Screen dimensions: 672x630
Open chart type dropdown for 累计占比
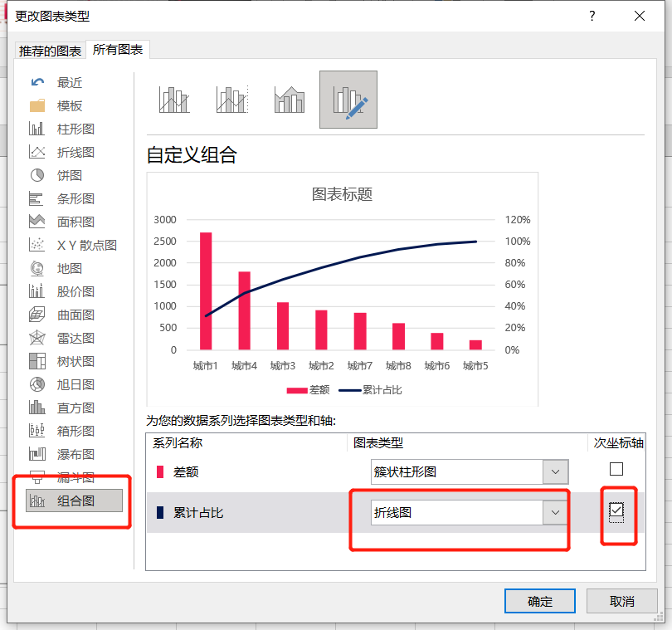(555, 512)
